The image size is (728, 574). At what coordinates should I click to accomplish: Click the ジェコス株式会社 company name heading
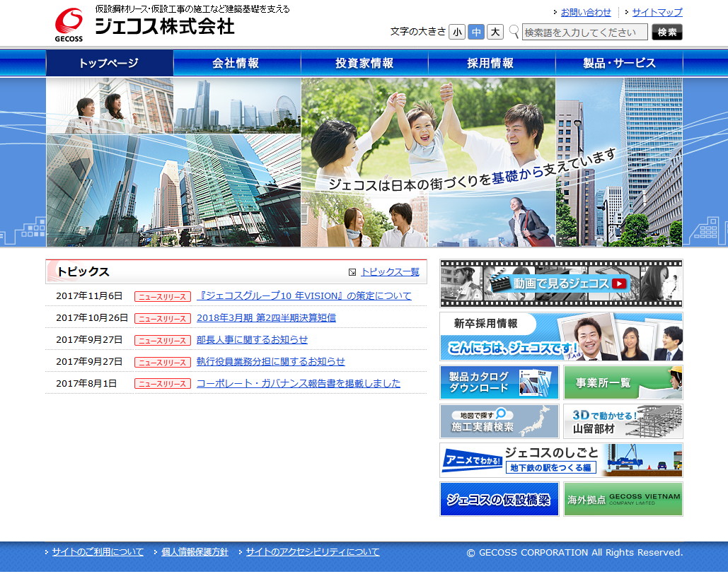[x=165, y=26]
